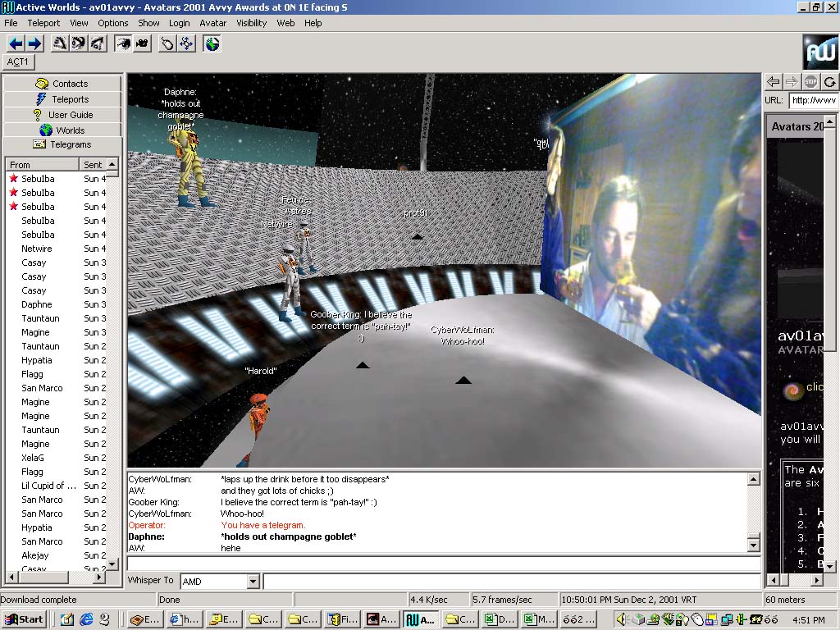This screenshot has height=630, width=840.
Task: Select the Netwire telegram in the list
Action: (x=37, y=249)
